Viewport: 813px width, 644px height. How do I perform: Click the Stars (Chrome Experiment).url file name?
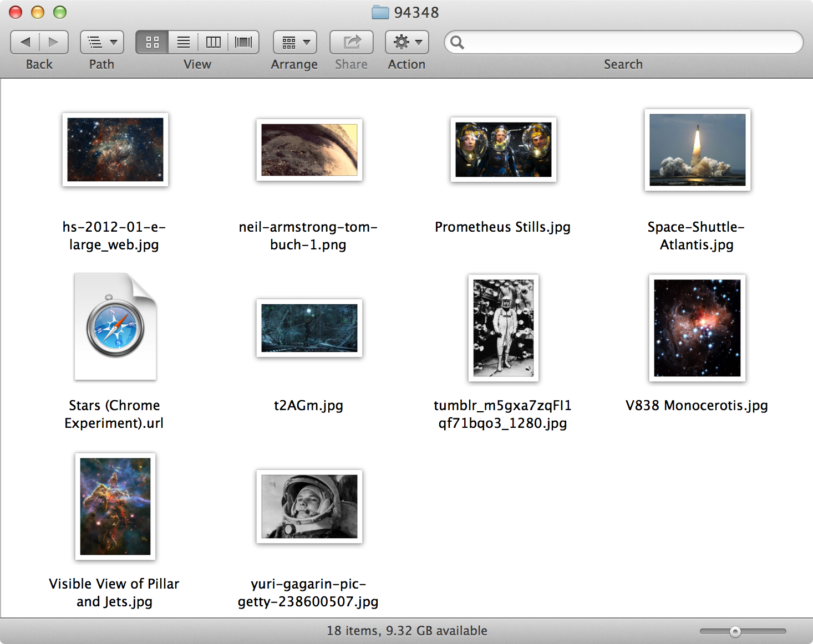click(114, 414)
